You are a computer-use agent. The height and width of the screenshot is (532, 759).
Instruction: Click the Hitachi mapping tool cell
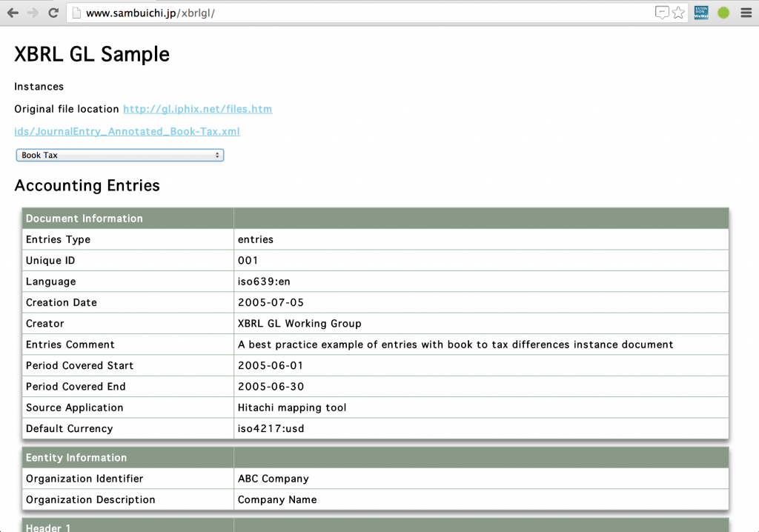point(292,408)
